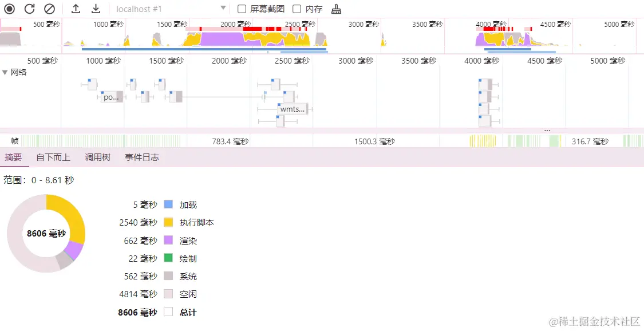
Task: Open the 自下而上 tab
Action: (53, 157)
